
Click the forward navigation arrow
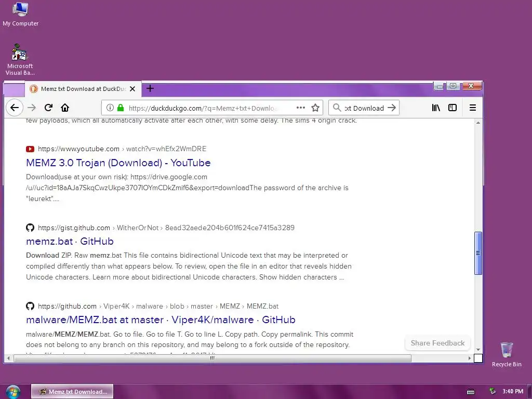coord(32,108)
